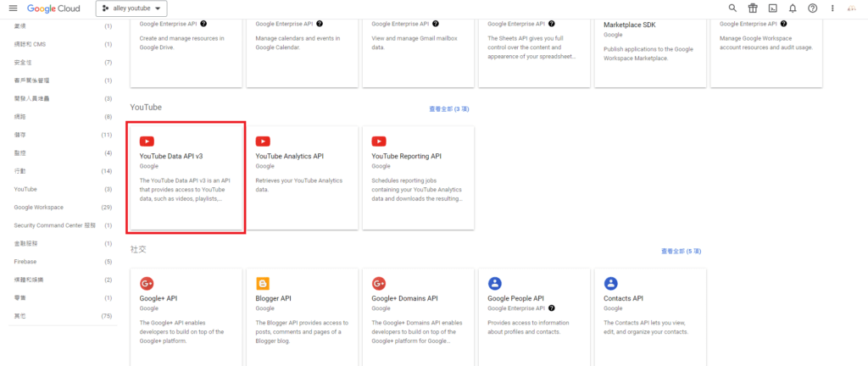Click view all link for YouTube section
The image size is (868, 366).
click(x=450, y=109)
